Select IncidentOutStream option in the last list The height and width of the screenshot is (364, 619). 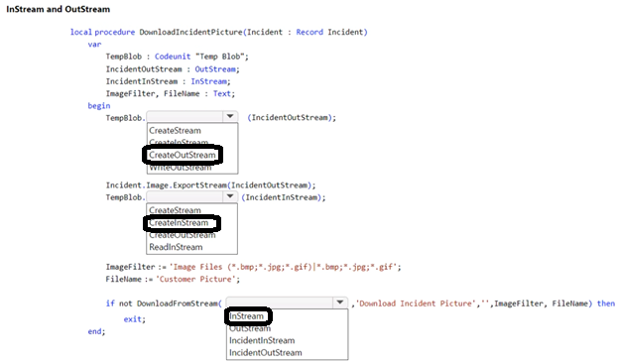point(265,352)
